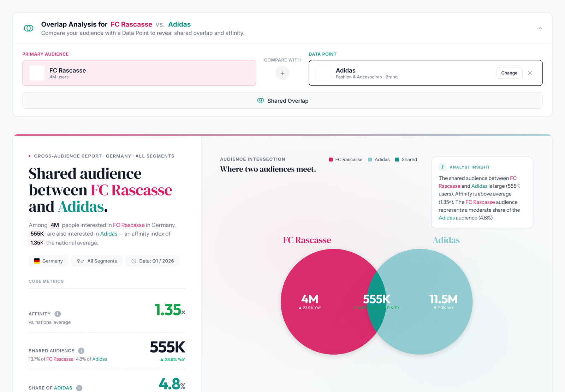
Task: Click the Affinity info icon
Action: [58, 314]
